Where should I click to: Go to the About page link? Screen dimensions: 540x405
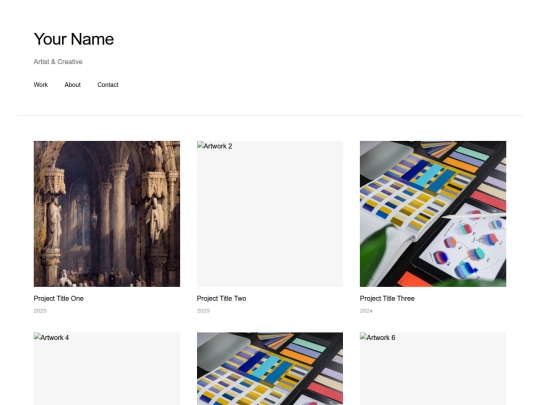click(72, 85)
